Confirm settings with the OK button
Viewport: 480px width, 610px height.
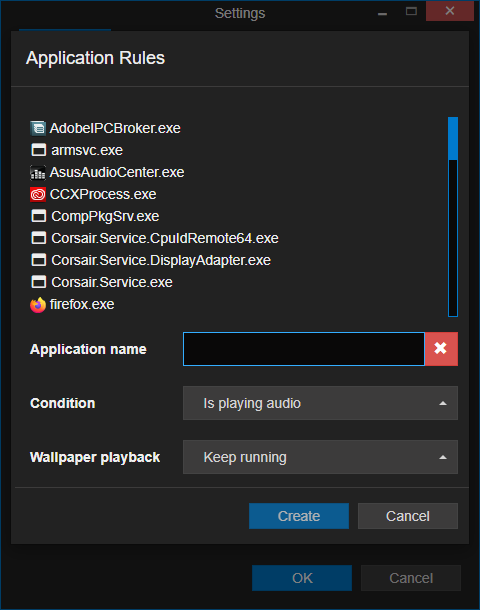[x=302, y=578]
